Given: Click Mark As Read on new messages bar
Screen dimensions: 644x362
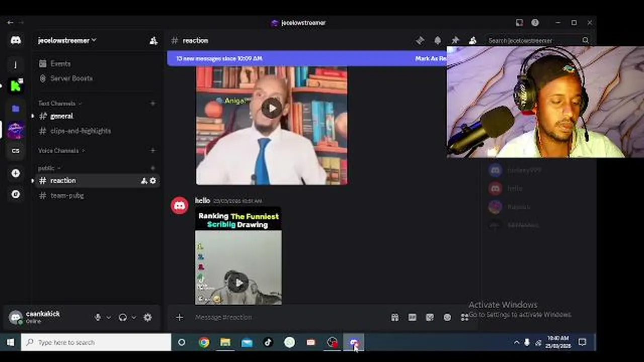Looking at the screenshot, I should pos(431,59).
